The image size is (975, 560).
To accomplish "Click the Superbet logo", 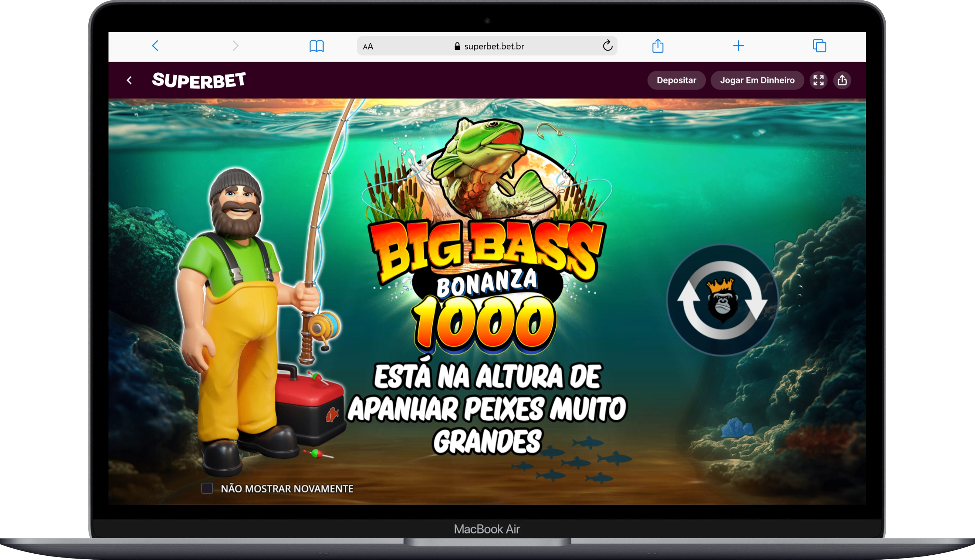I will point(199,80).
